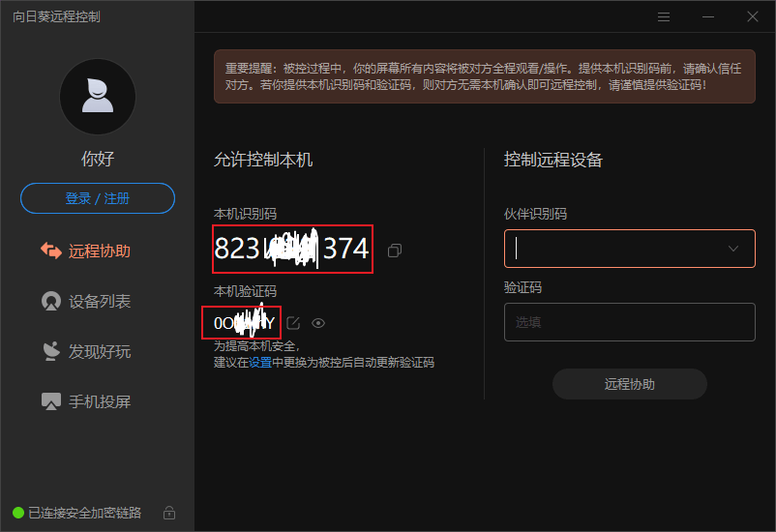Image resolution: width=776 pixels, height=532 pixels.
Task: Edit the 本机验证码 with pencil icon
Action: (293, 323)
